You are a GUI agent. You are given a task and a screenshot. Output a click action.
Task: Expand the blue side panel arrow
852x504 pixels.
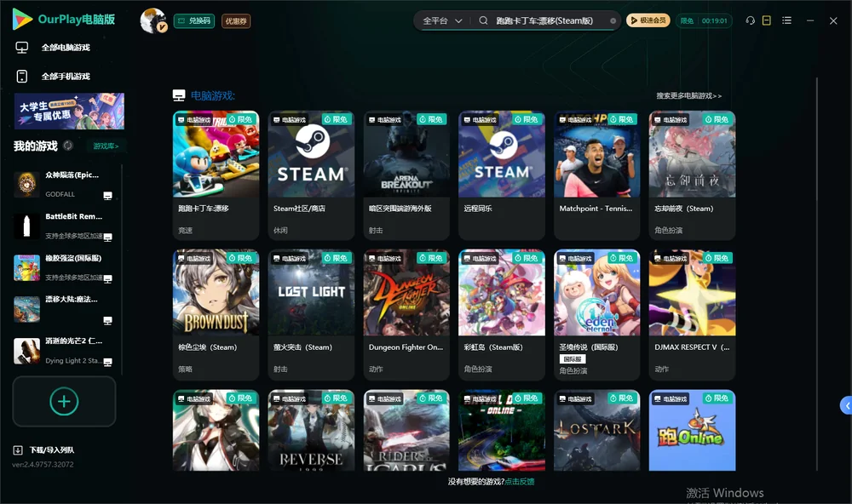pyautogui.click(x=846, y=406)
